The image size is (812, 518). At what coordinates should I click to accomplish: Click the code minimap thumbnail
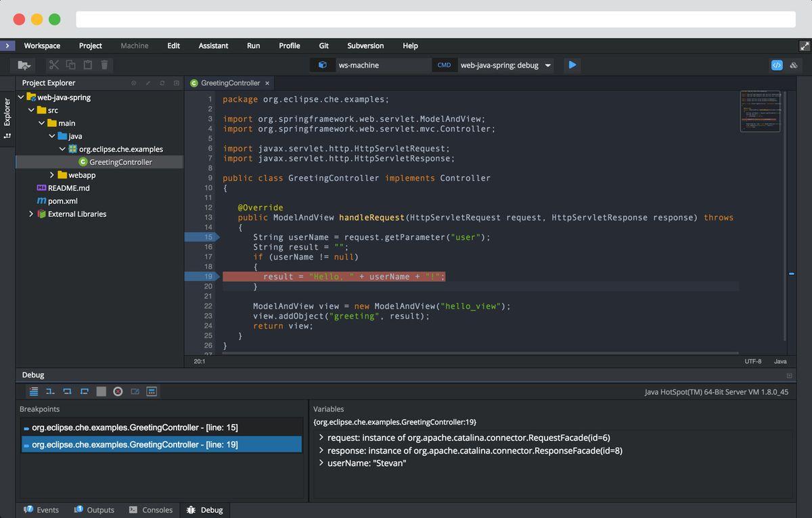[760, 111]
